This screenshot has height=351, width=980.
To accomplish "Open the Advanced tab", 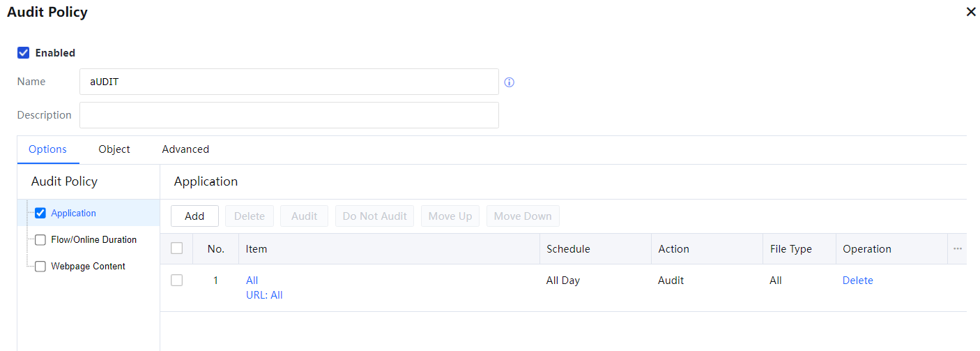I will tap(185, 149).
